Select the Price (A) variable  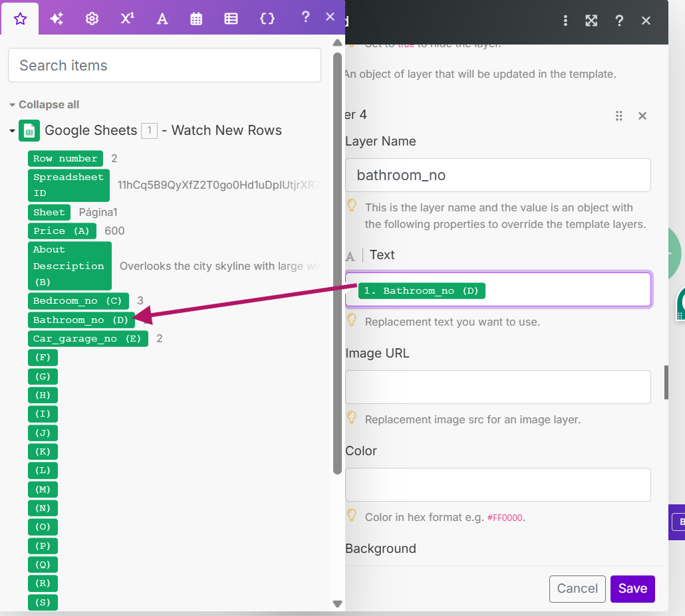[62, 231]
